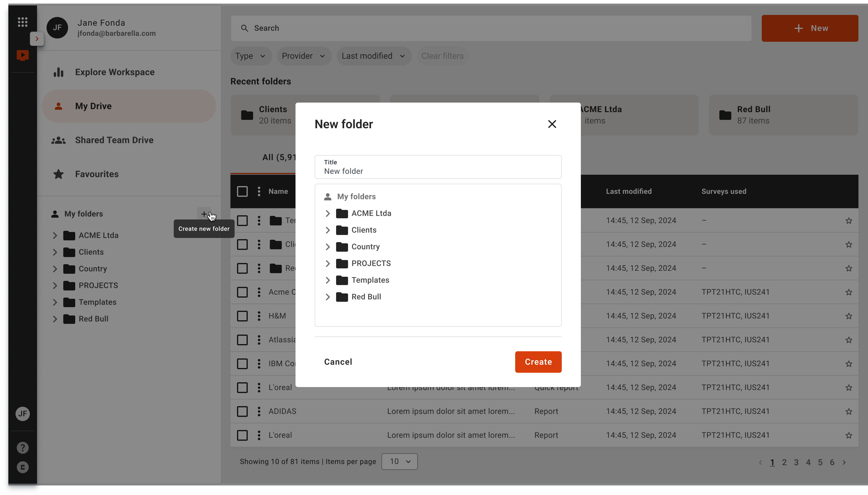The image size is (868, 495).
Task: Star the ADIDAS row as favourite
Action: point(849,412)
